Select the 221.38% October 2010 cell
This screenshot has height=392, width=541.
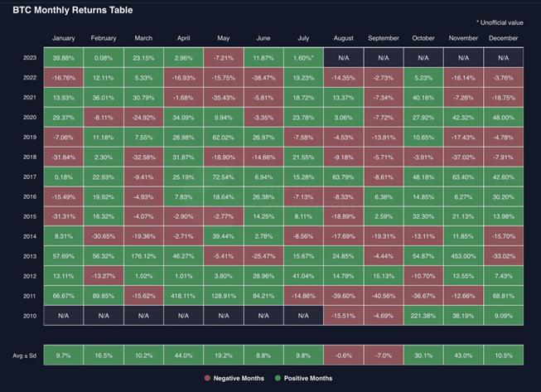pos(423,315)
